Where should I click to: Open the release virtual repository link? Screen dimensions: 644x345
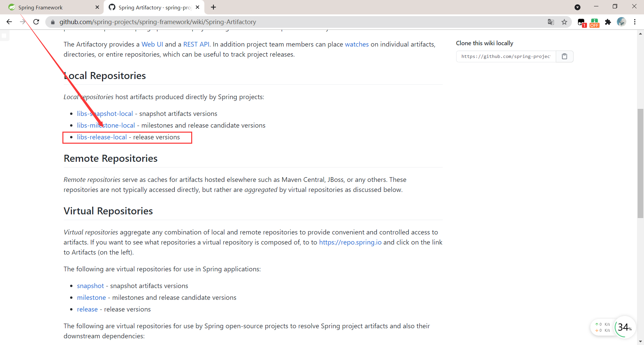pyautogui.click(x=88, y=309)
